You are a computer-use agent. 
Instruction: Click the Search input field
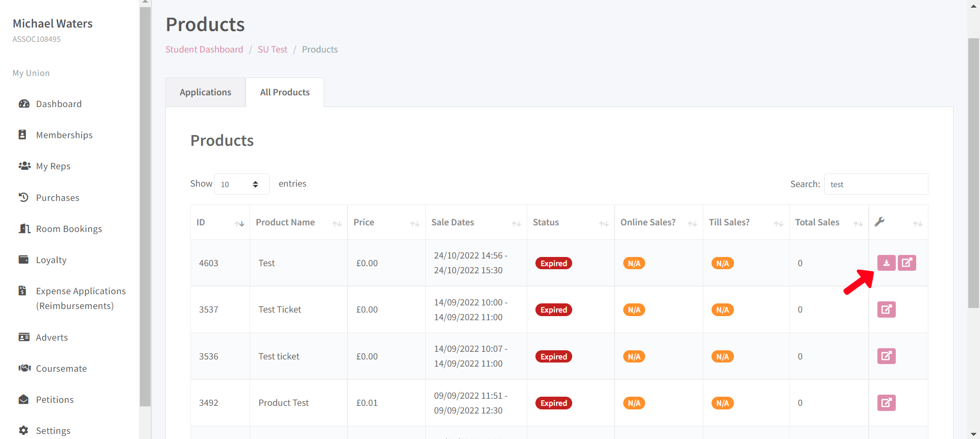(875, 184)
